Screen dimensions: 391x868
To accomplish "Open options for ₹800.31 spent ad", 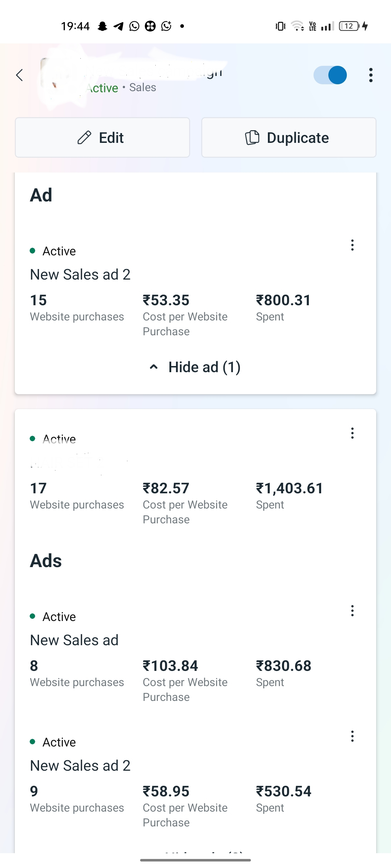I will point(352,245).
